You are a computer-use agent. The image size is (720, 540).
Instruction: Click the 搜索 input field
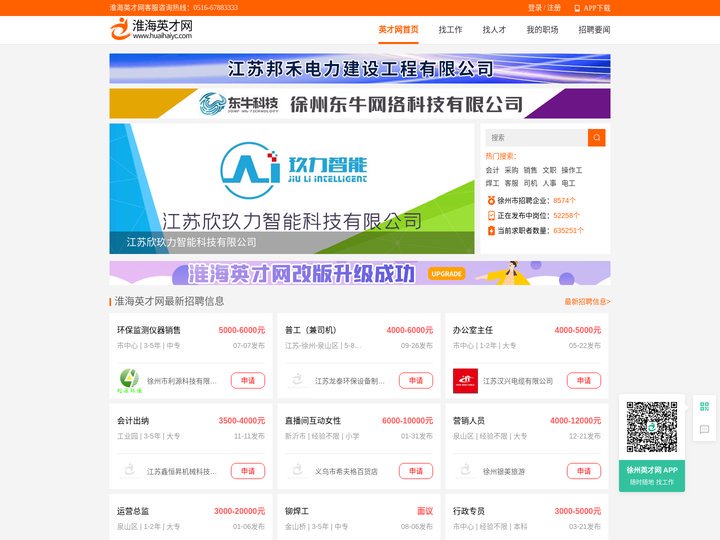(536, 137)
